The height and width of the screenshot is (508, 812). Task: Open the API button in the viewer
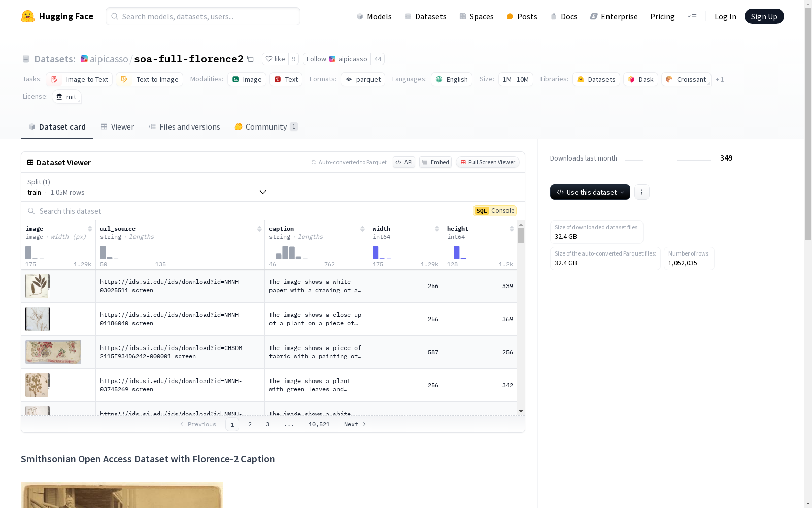(404, 162)
